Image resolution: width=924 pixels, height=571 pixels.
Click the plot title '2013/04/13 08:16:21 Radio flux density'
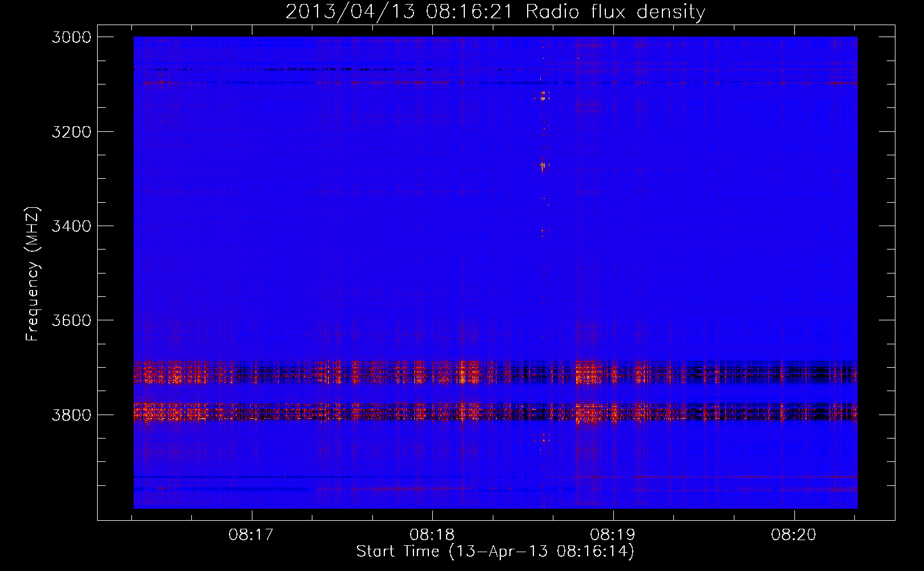click(495, 11)
